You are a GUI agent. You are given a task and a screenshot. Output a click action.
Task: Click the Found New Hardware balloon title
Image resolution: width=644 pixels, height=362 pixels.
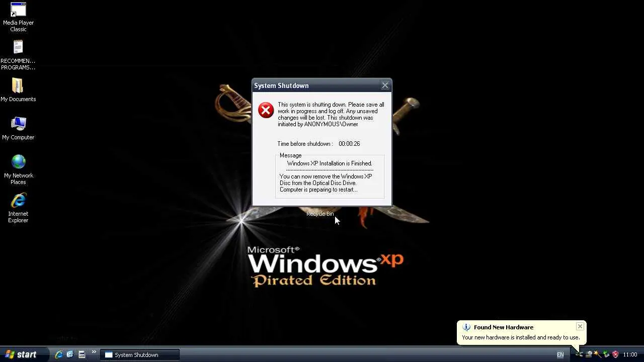504,327
